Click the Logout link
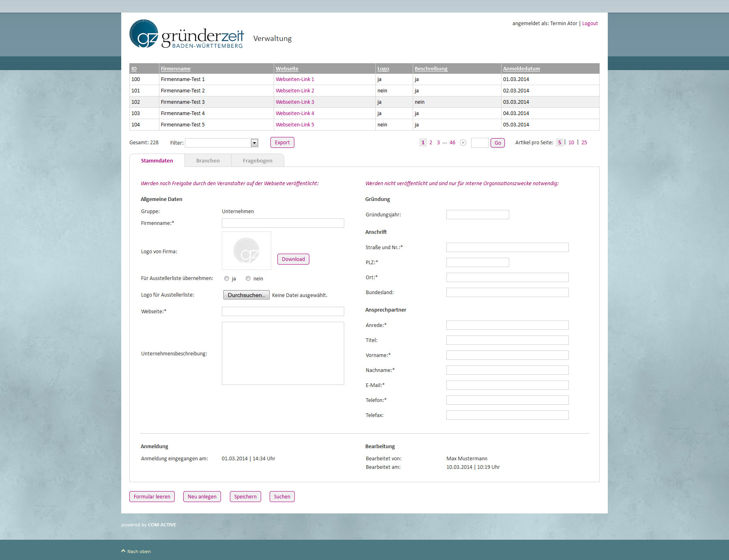Viewport: 729px width, 560px height. (590, 24)
